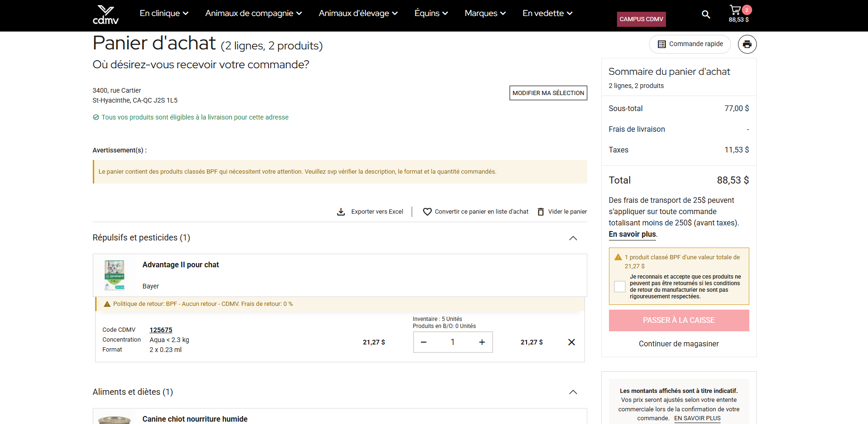This screenshot has height=424, width=868.
Task: Collapse the Répulsifs et pesticides section
Action: click(573, 238)
